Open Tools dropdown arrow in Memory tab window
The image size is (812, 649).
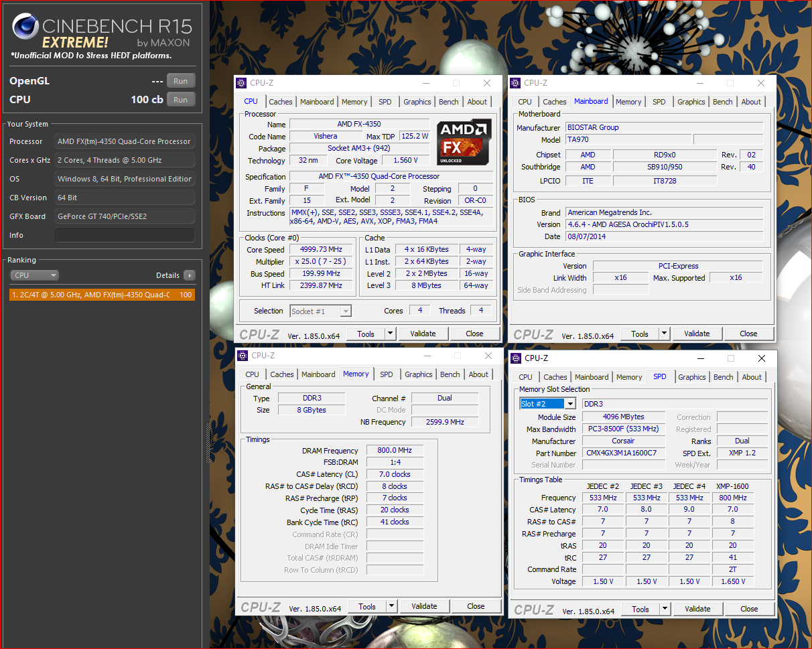click(393, 606)
